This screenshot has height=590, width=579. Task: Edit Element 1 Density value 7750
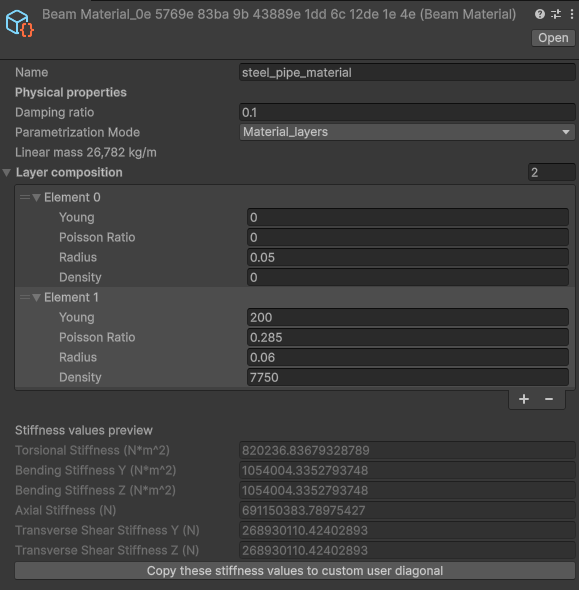click(x=408, y=377)
